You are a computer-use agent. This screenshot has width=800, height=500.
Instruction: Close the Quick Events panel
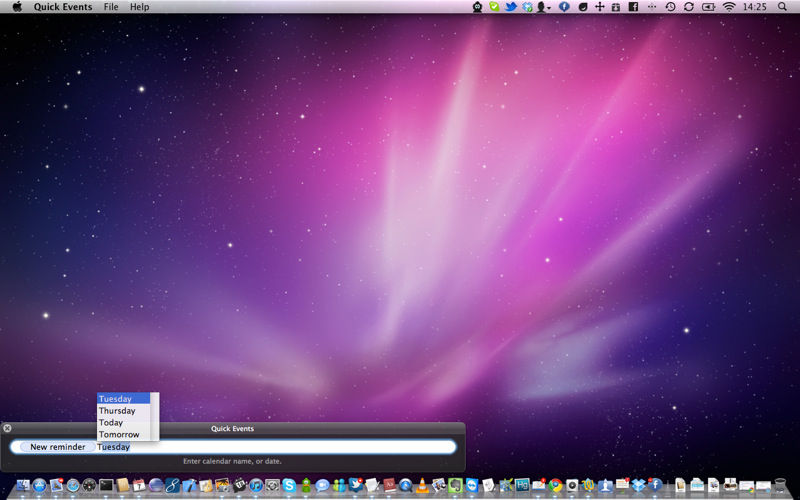7,428
